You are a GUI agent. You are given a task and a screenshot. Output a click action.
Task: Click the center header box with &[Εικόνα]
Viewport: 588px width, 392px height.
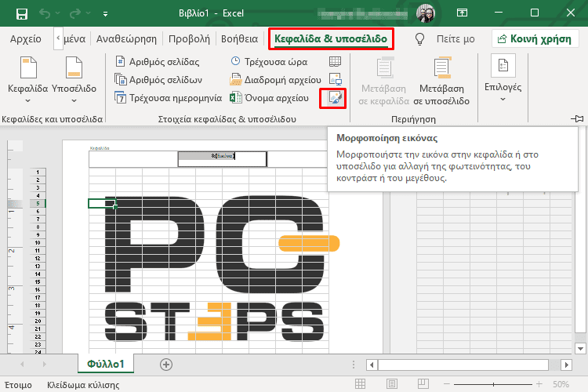tap(223, 159)
